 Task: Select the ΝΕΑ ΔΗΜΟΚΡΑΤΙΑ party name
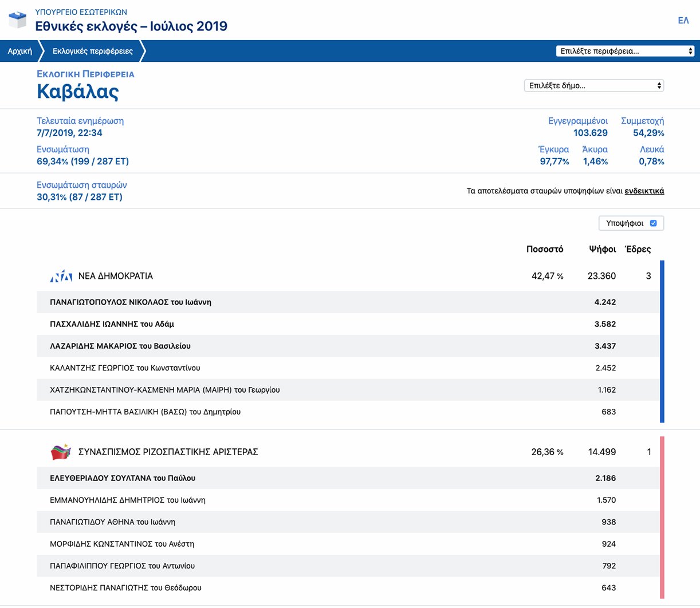[116, 276]
